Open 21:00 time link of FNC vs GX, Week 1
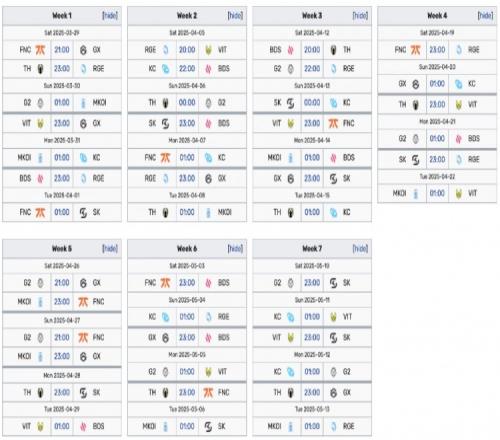Screen dimensions: 500x440 tap(62, 50)
